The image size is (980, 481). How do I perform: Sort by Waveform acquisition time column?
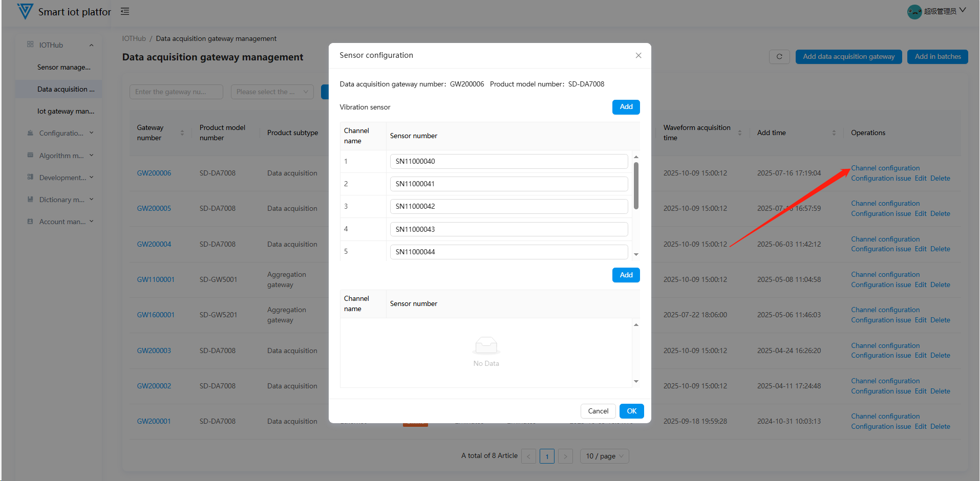tap(739, 133)
